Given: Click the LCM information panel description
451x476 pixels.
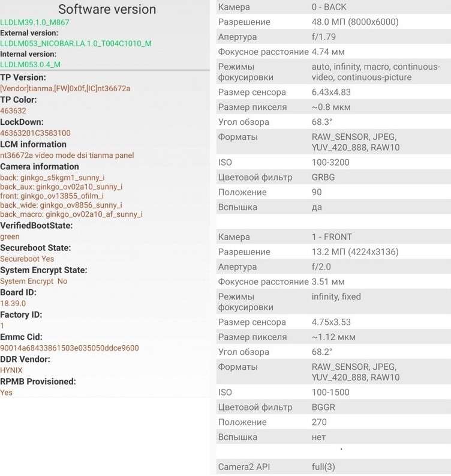Looking at the screenshot, I should [67, 155].
